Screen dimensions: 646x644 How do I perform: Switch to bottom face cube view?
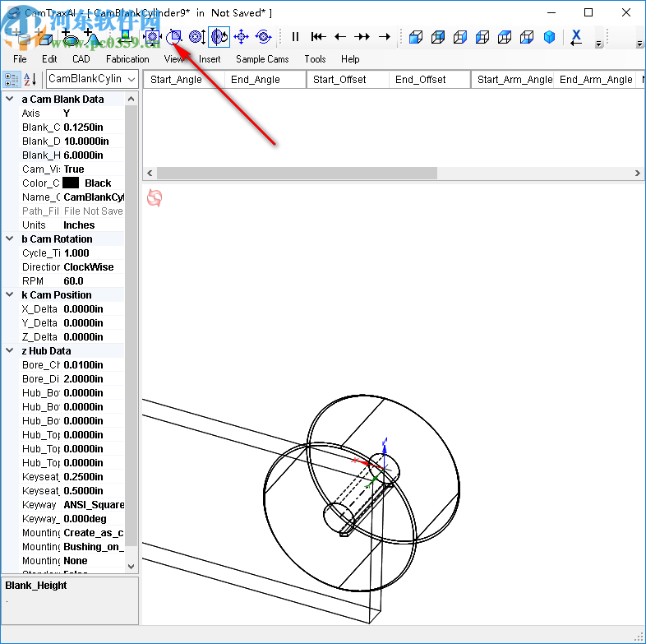[527, 37]
